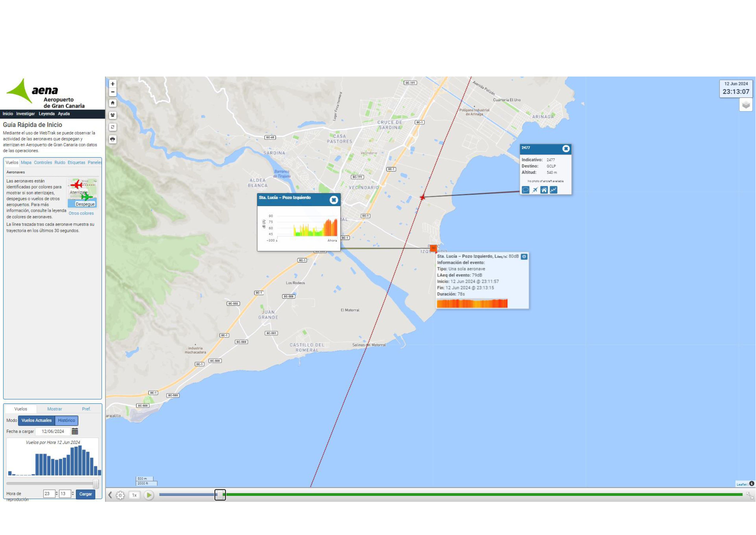Select the Vuelos Actuales mode

tap(37, 420)
